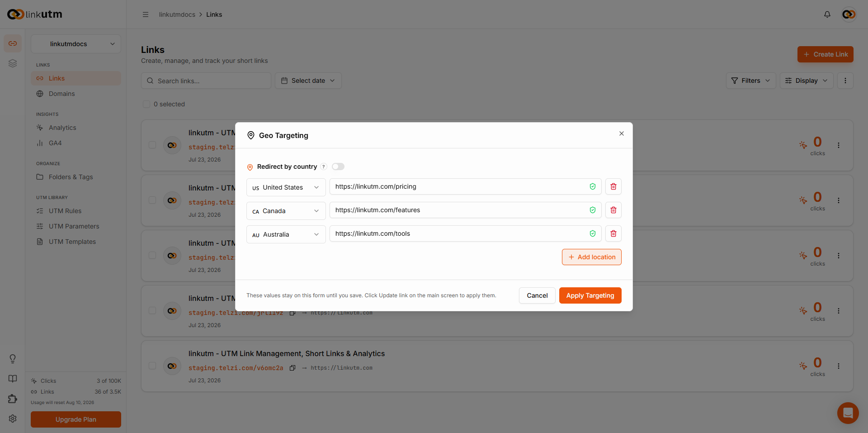The image size is (868, 433).
Task: Click the logo thumbnail of the last link card
Action: [172, 366]
